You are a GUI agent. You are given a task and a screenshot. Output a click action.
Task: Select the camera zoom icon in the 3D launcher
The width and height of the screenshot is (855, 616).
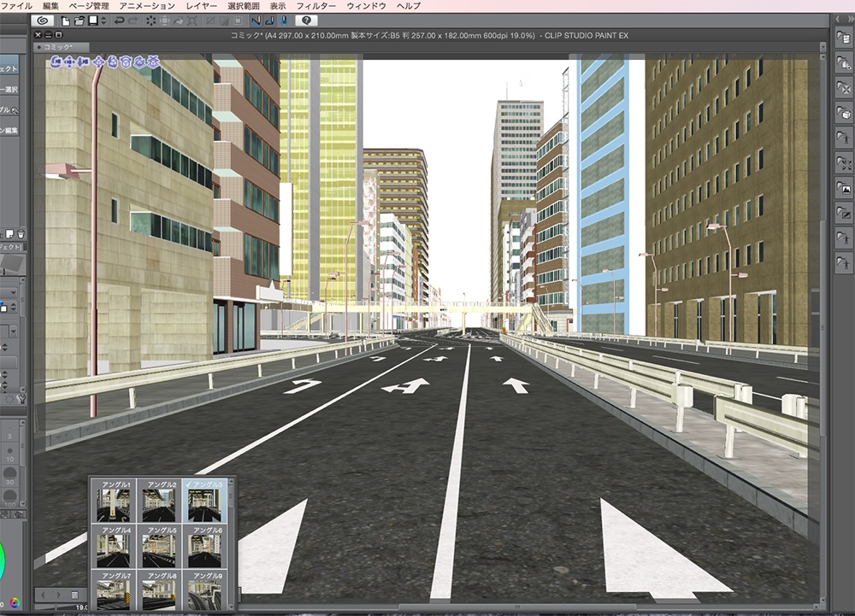click(x=83, y=62)
